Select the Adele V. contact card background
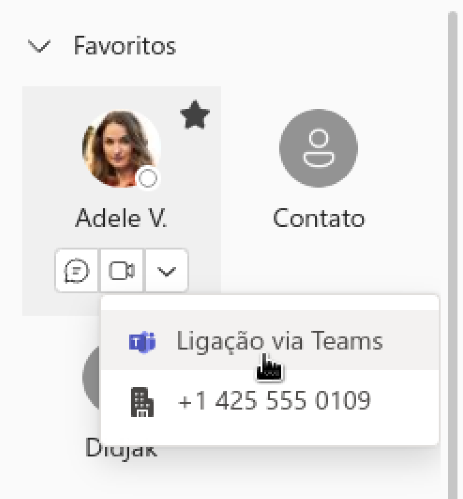This screenshot has height=499, width=463. tap(121, 201)
